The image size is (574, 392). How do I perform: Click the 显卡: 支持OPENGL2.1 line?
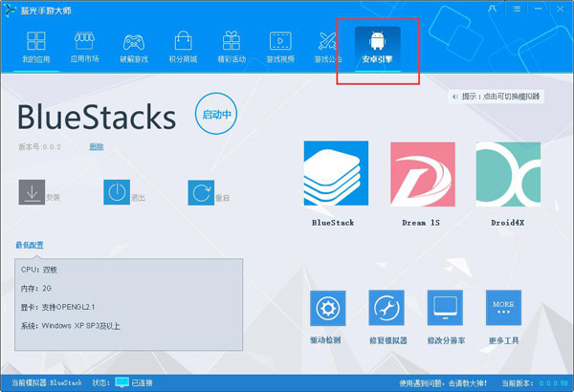(57, 307)
